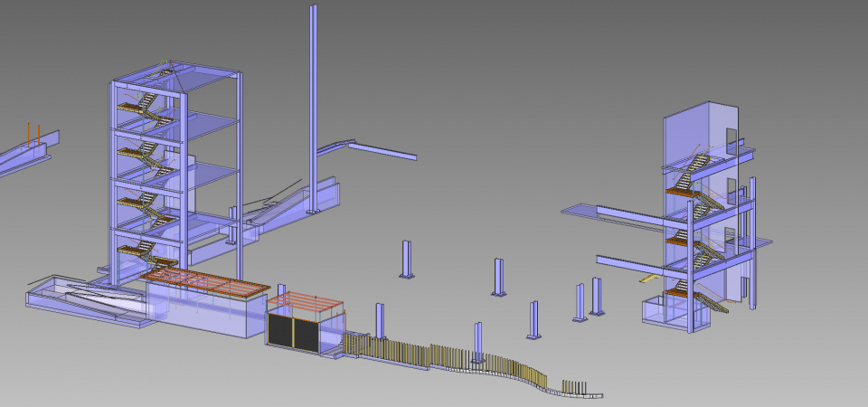Click the small yellow element beside right tower
Screen dimensions: 868x407
(x=649, y=279)
